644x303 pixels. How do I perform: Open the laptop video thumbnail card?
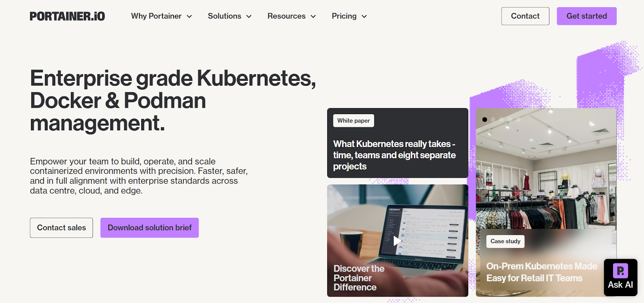[398, 241]
